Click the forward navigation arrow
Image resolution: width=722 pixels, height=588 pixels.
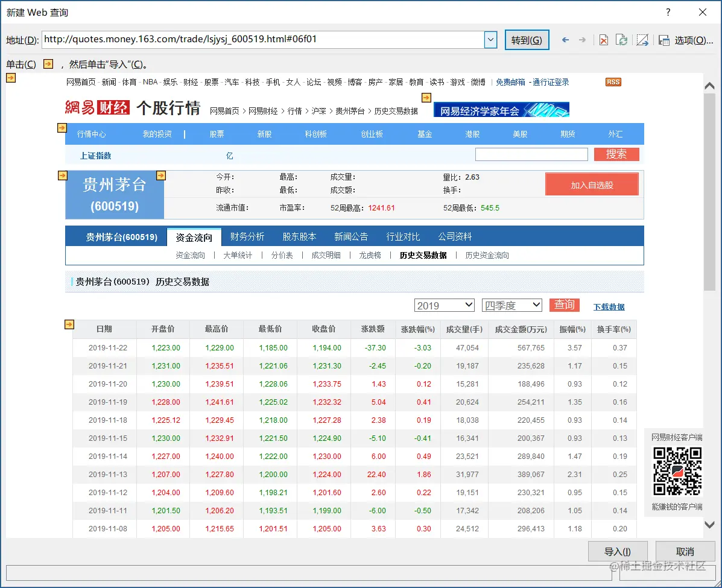point(583,40)
